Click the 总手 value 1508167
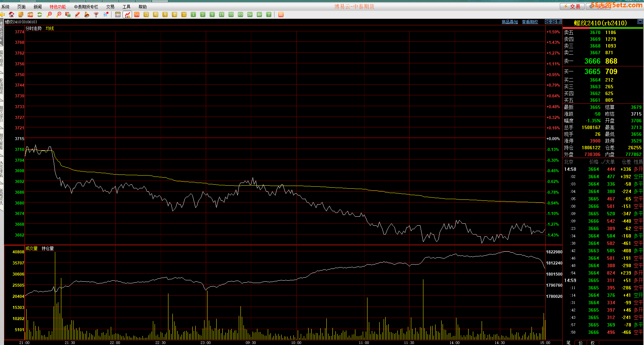The width and height of the screenshot is (644, 345). click(x=591, y=127)
